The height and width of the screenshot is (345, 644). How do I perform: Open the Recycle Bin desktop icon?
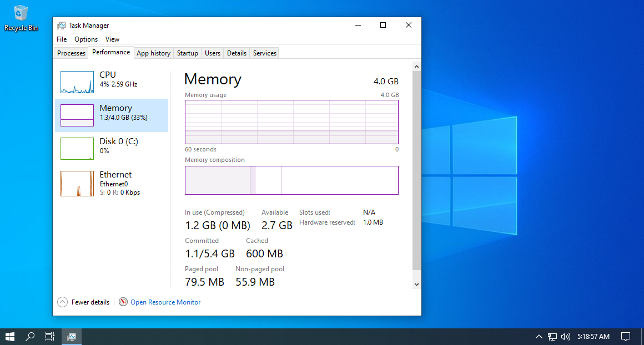(x=21, y=18)
